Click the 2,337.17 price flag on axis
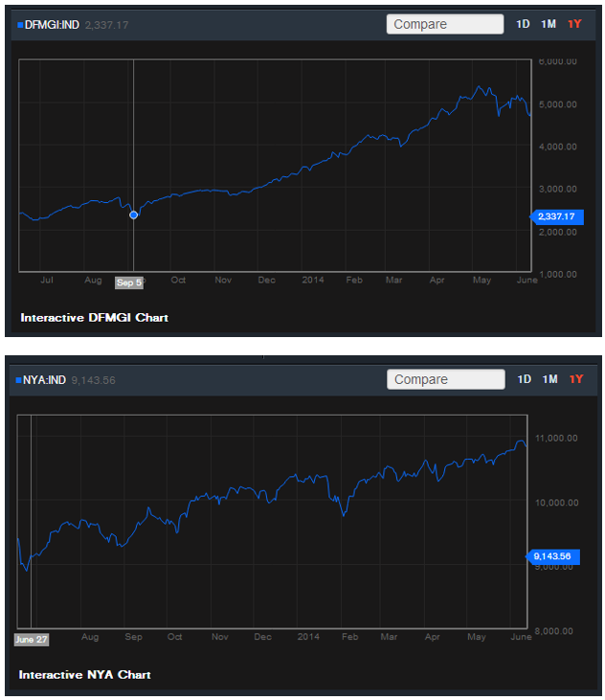The image size is (605, 700). 555,216
